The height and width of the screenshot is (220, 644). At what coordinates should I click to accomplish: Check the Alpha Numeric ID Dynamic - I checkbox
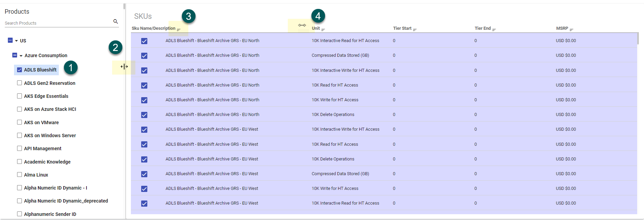point(19,187)
